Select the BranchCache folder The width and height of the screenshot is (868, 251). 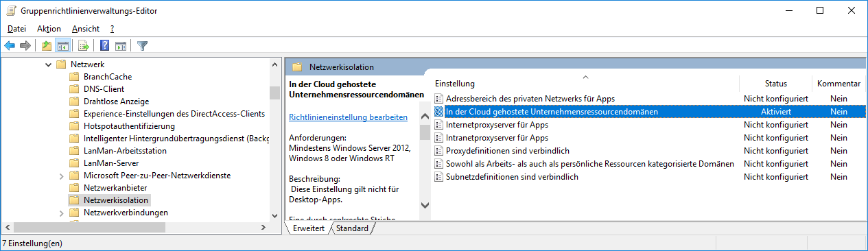click(x=108, y=77)
